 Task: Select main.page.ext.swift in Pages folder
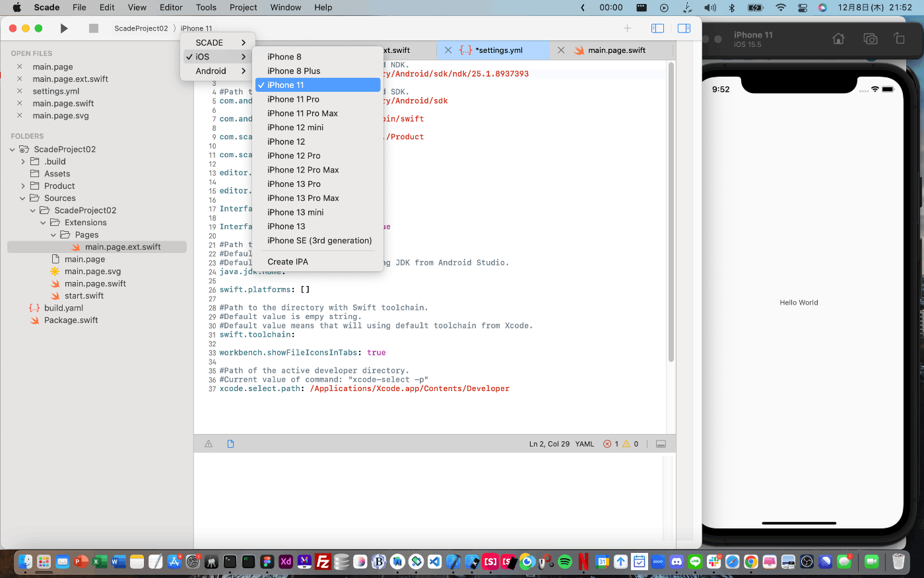tap(123, 247)
